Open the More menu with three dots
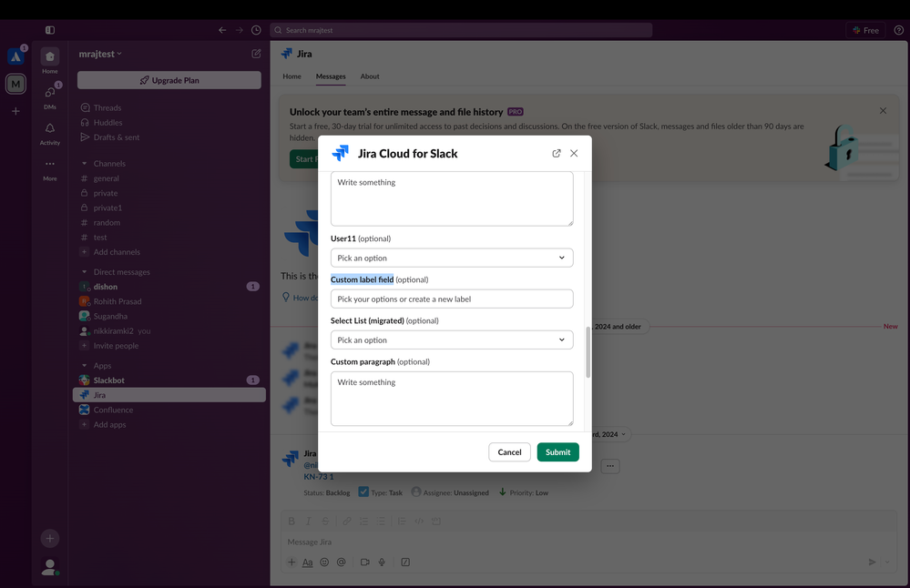Viewport: 910px width, 588px height. tap(50, 168)
